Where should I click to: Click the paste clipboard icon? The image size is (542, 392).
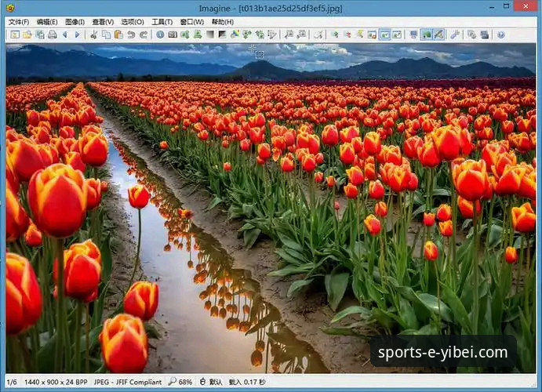click(x=118, y=34)
